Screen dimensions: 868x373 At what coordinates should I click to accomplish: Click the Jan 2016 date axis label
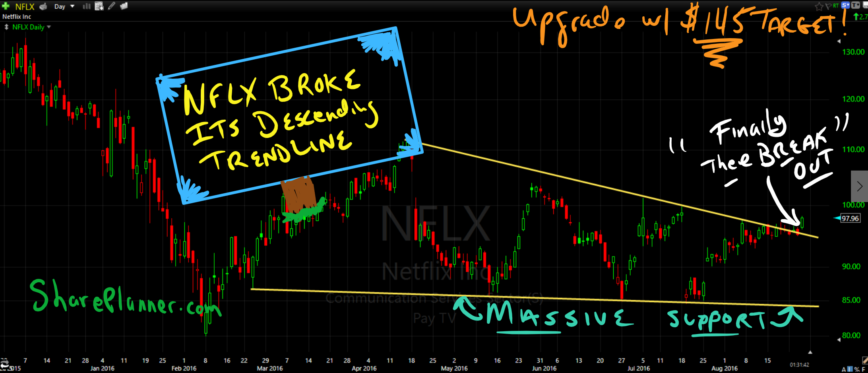tap(102, 368)
